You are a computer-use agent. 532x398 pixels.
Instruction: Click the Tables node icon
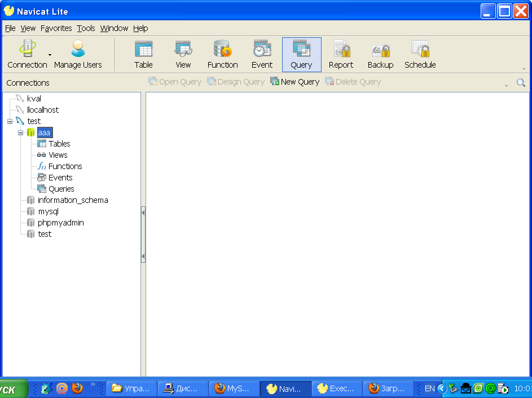click(x=42, y=144)
